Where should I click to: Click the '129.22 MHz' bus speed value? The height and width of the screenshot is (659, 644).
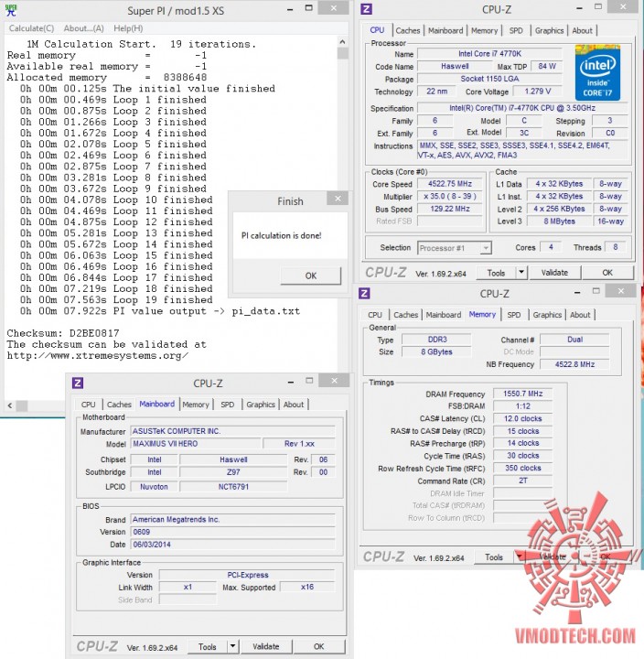tap(449, 209)
